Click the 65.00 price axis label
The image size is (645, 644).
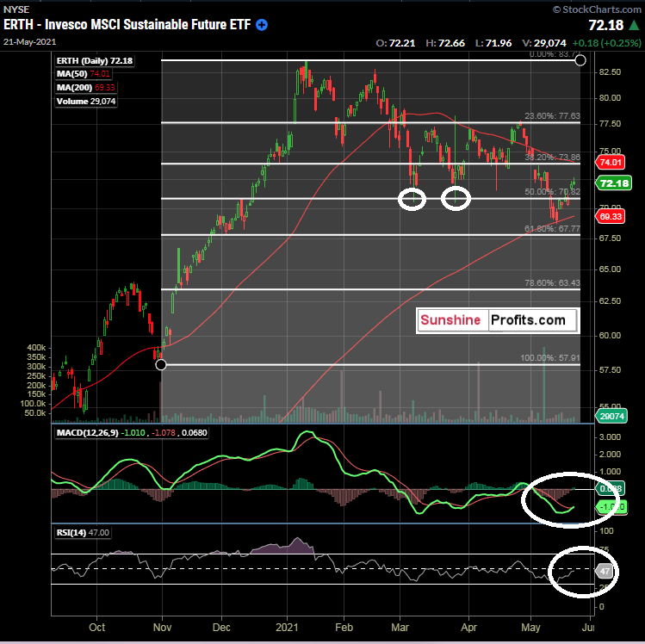coord(610,269)
